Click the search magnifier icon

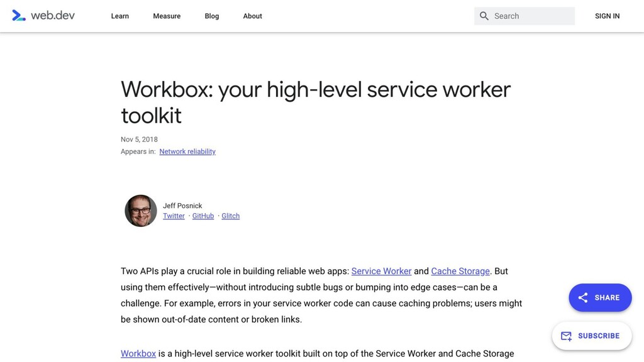coord(484,16)
